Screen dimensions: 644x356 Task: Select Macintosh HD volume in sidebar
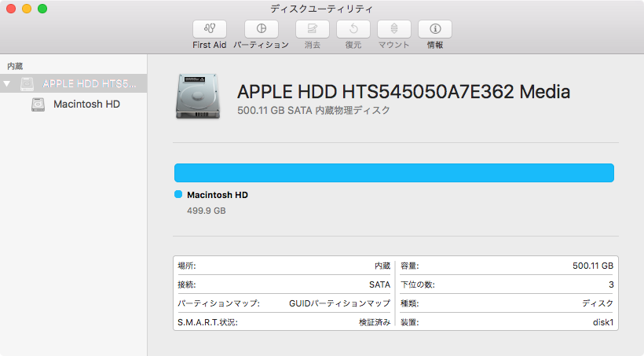(74, 104)
